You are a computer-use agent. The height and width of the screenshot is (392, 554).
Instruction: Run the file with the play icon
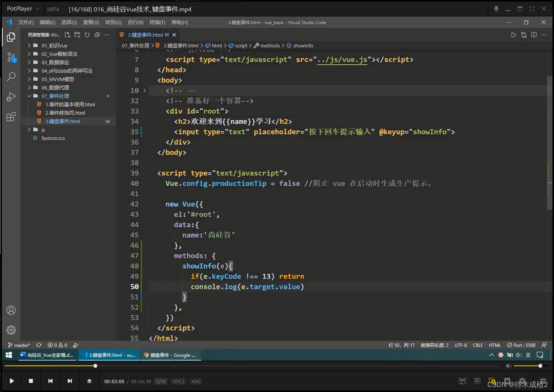(x=513, y=35)
